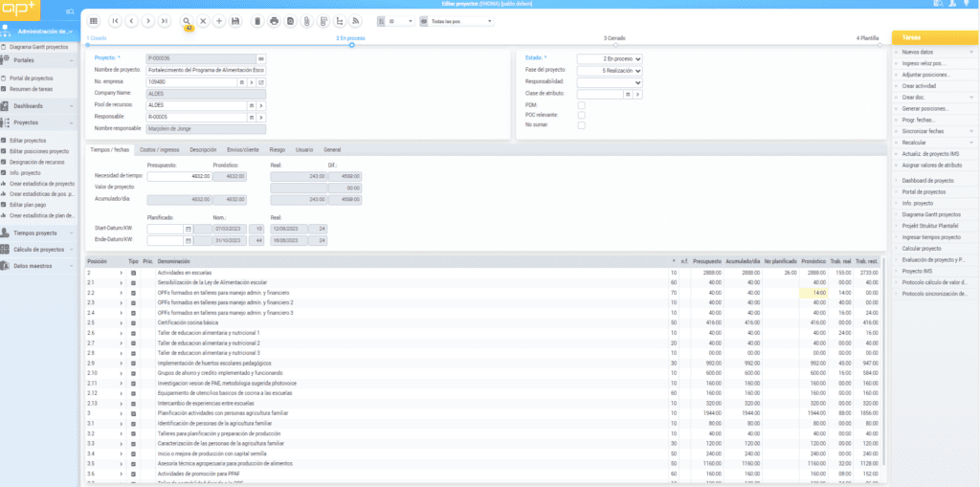
Task: Expand the Todas las pos. filter dropdown
Action: 462,20
